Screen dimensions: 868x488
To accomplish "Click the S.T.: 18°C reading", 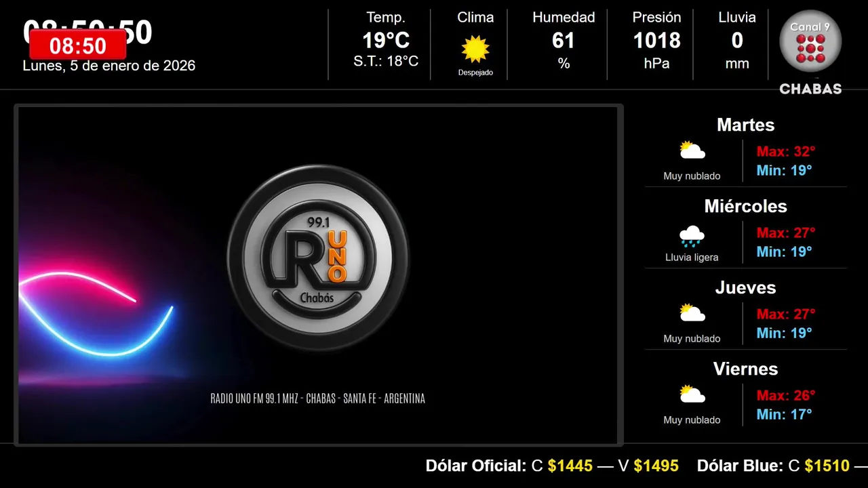I will pyautogui.click(x=386, y=62).
